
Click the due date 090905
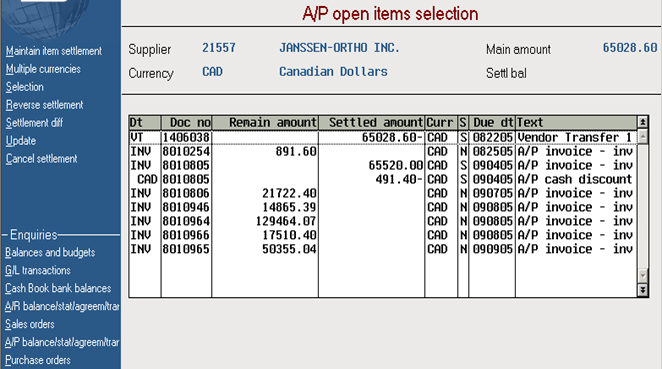click(493, 249)
